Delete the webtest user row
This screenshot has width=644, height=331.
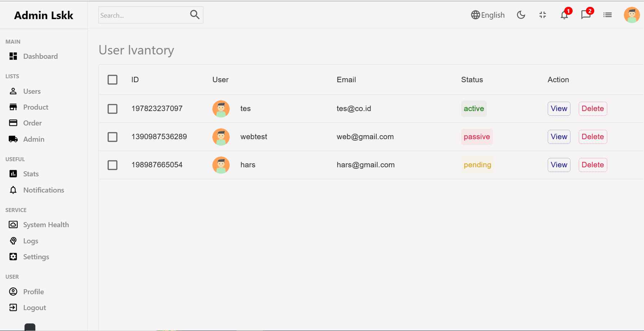point(592,137)
